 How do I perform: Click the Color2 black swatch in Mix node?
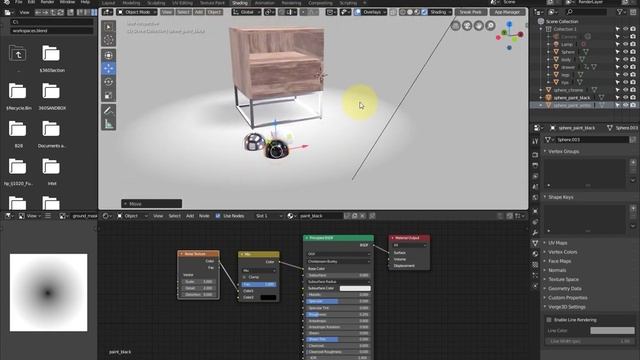[x=268, y=297]
